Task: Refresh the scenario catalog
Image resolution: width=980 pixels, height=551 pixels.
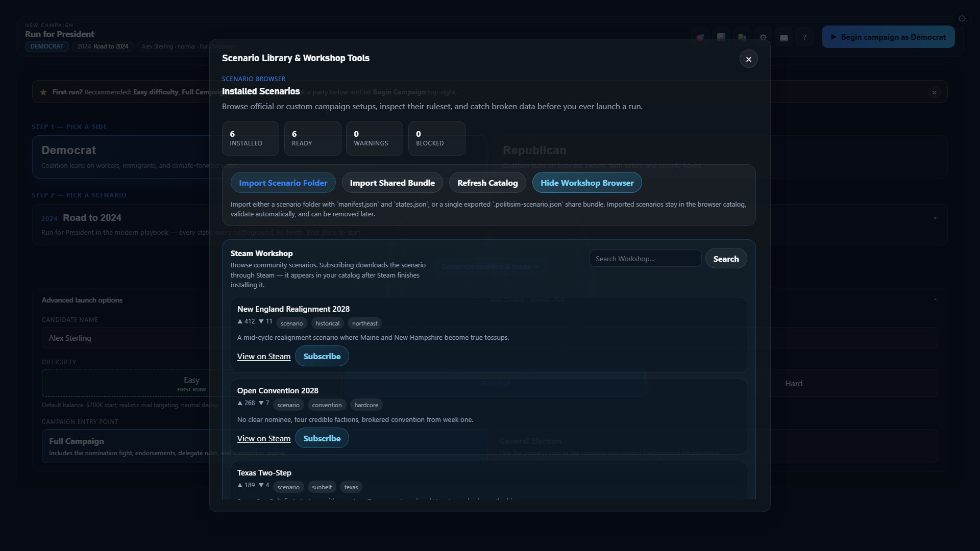Action: pyautogui.click(x=487, y=183)
